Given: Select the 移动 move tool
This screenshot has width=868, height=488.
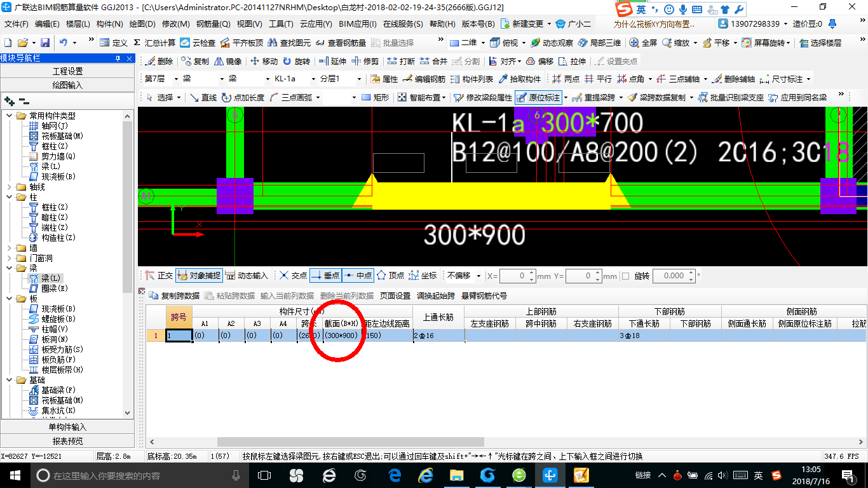Looking at the screenshot, I should point(264,62).
